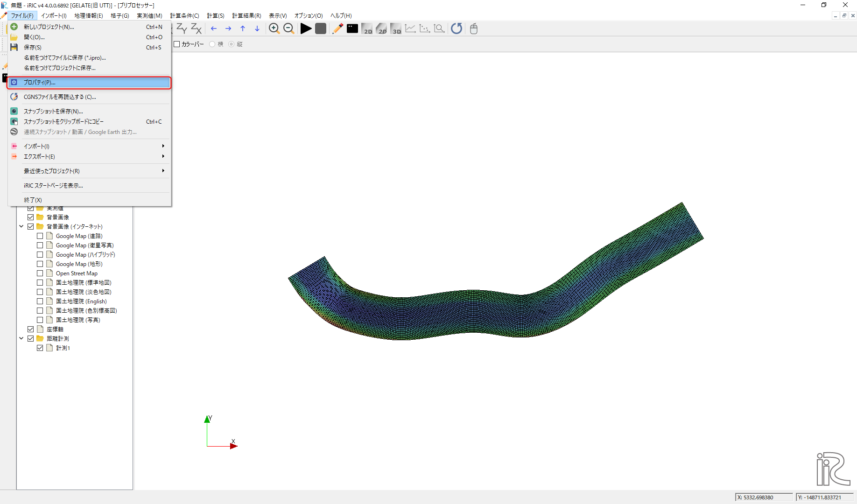Expand 最近使ったプロジェクト(R) submenu
The width and height of the screenshot is (857, 504).
click(90, 171)
